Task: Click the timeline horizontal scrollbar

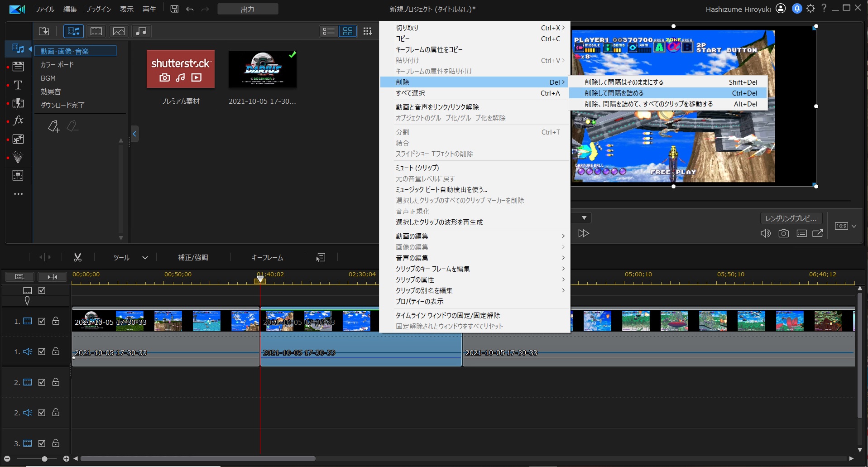Action: (x=198, y=458)
